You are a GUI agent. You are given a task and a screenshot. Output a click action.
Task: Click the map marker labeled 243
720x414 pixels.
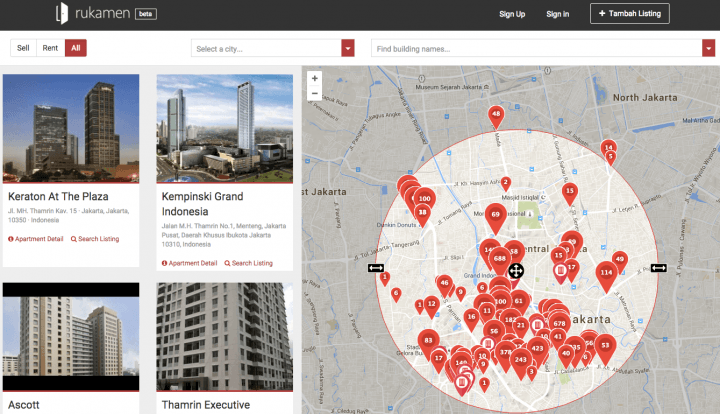click(521, 361)
